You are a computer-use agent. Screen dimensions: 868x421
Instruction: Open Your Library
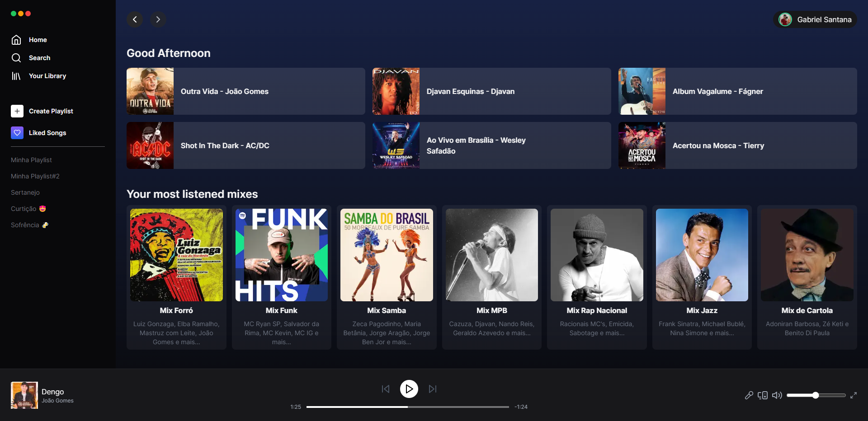pyautogui.click(x=47, y=76)
